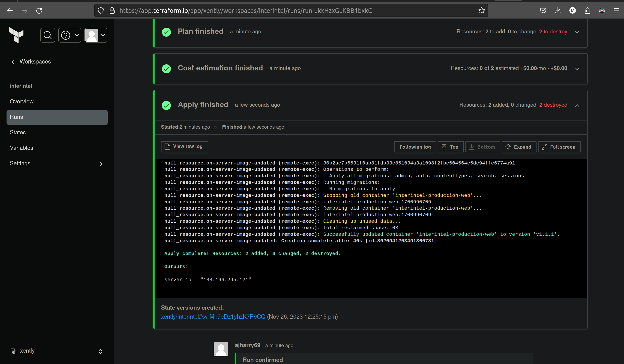The width and height of the screenshot is (624, 364).
Task: Open the help question-mark dropdown
Action: point(70,35)
